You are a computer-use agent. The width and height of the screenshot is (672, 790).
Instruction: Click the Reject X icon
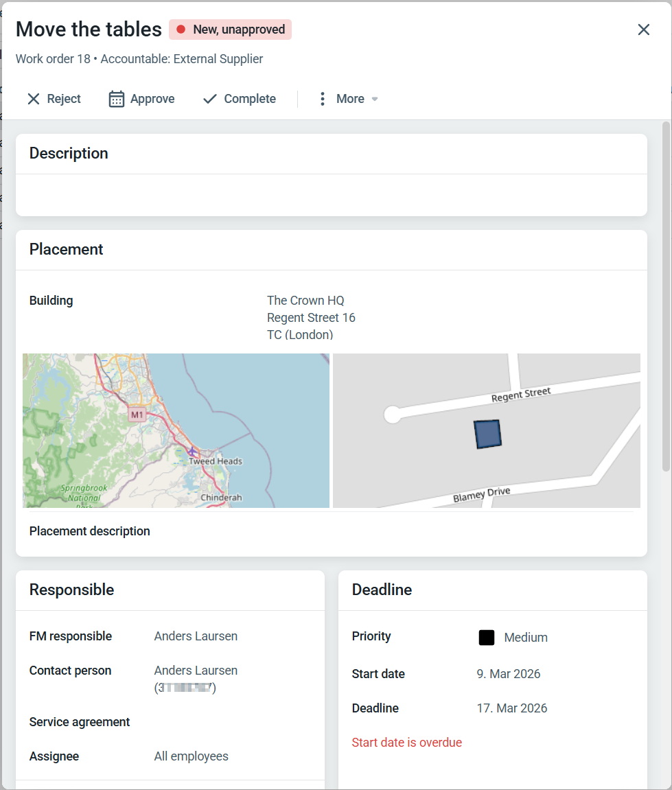click(x=33, y=99)
